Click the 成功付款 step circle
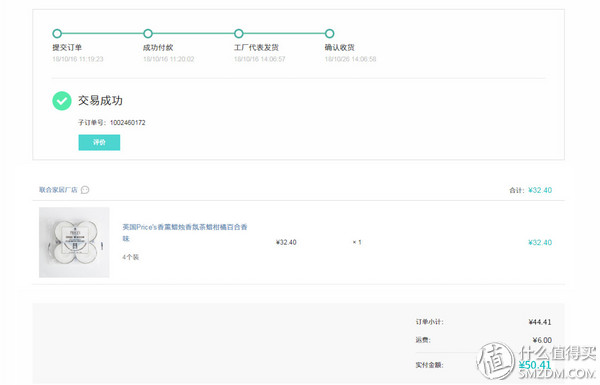600x385 pixels. point(148,34)
